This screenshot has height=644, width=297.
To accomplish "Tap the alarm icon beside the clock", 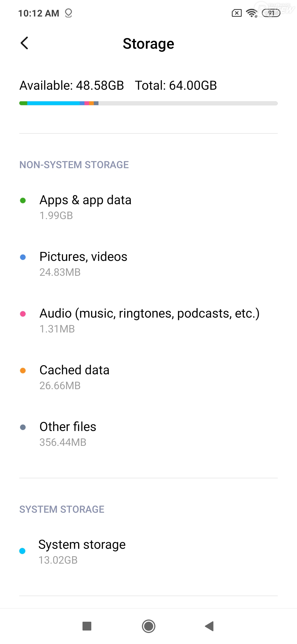I will click(68, 13).
